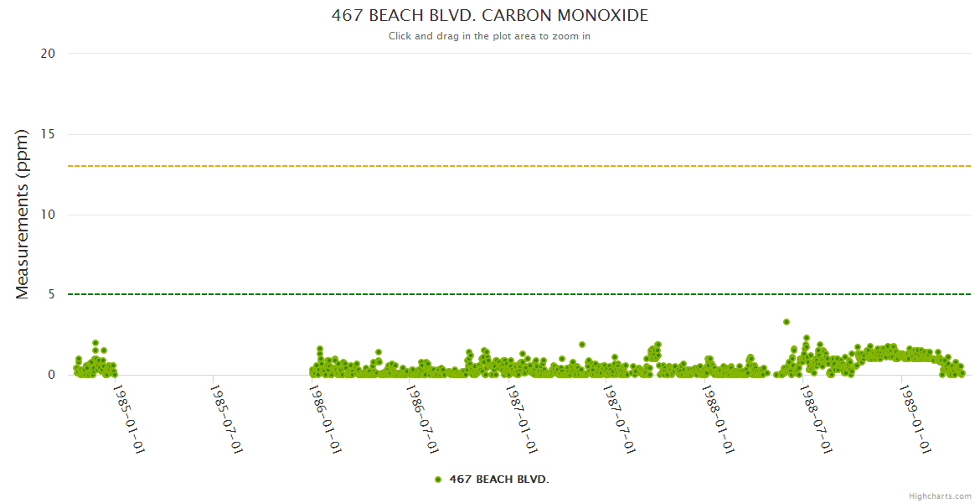
Task: Select the 1986-01-01 date label
Action: pyautogui.click(x=325, y=419)
